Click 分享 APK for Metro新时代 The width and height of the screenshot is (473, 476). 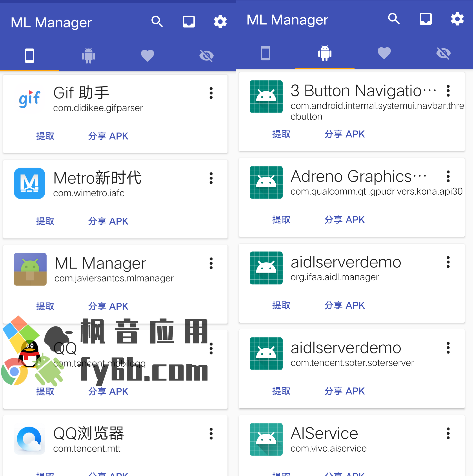[x=108, y=221]
